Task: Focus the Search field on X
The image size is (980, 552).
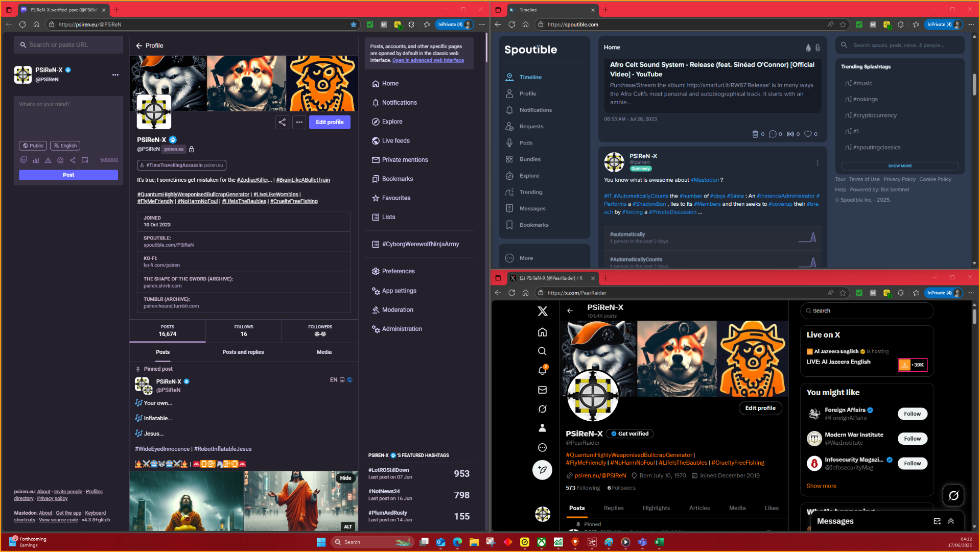Action: (x=867, y=311)
